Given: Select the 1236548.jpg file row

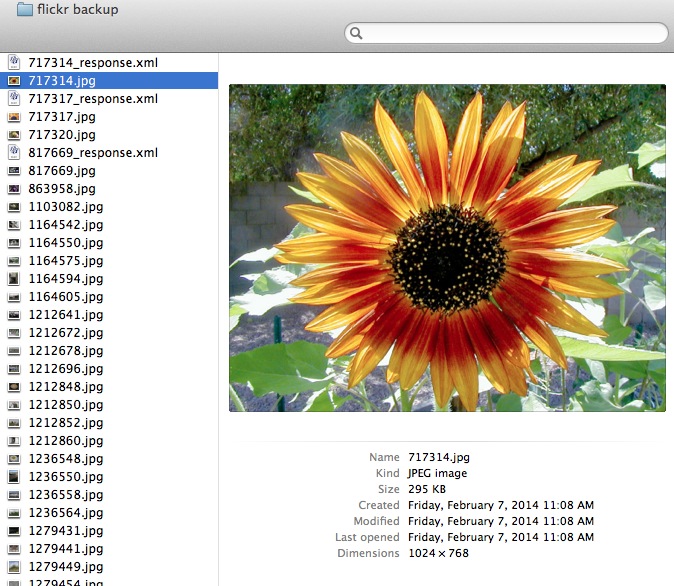Looking at the screenshot, I should (109, 459).
